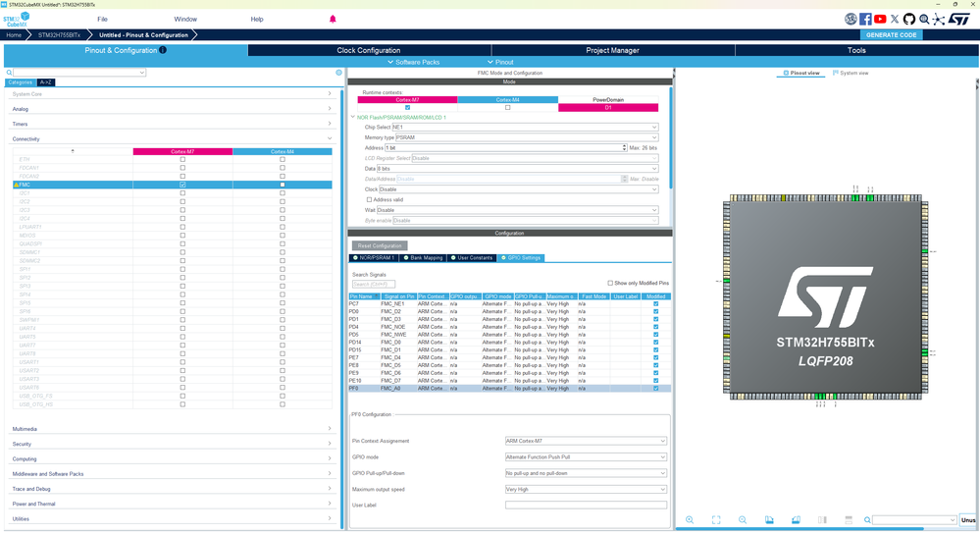Viewport: 980px width, 534px height.
Task: Toggle FMC Cortex-M4 checkbox in peripheral list
Action: click(x=283, y=186)
